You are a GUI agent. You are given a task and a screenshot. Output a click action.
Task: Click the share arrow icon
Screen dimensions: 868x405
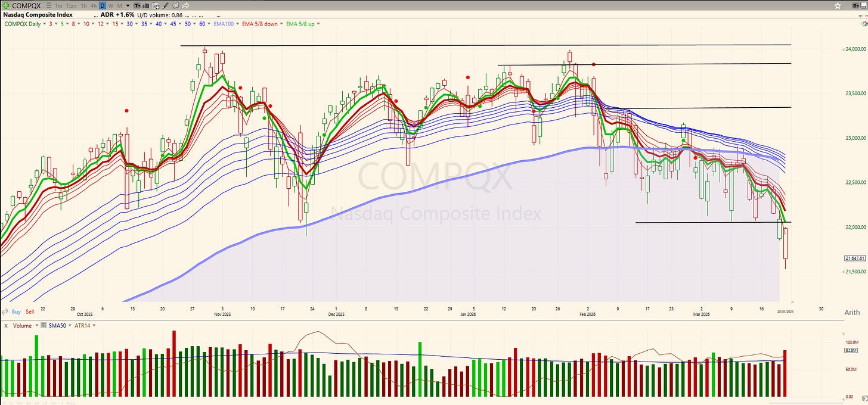186,5
